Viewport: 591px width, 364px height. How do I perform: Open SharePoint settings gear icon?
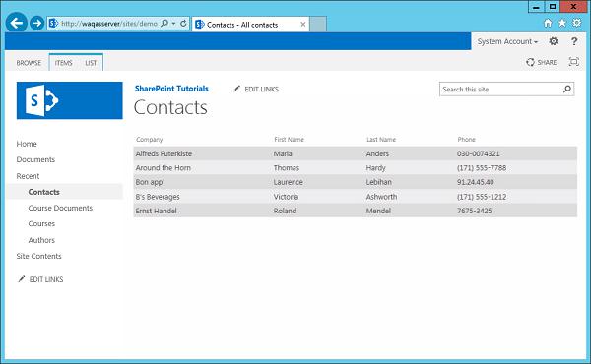tap(554, 41)
